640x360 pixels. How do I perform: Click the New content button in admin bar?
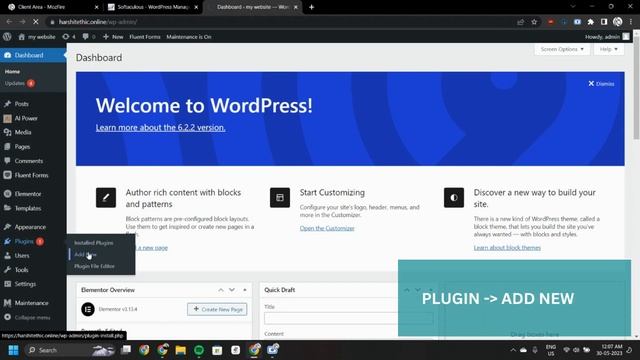point(113,37)
